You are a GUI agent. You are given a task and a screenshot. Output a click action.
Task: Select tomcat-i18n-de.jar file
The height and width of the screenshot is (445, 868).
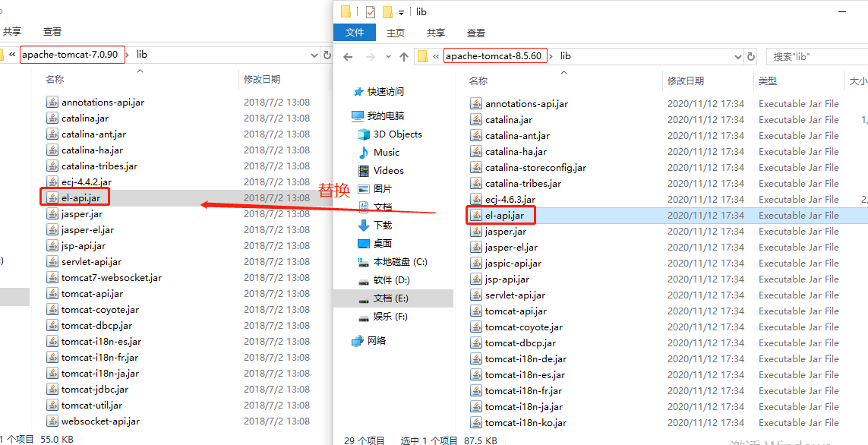[x=526, y=358]
